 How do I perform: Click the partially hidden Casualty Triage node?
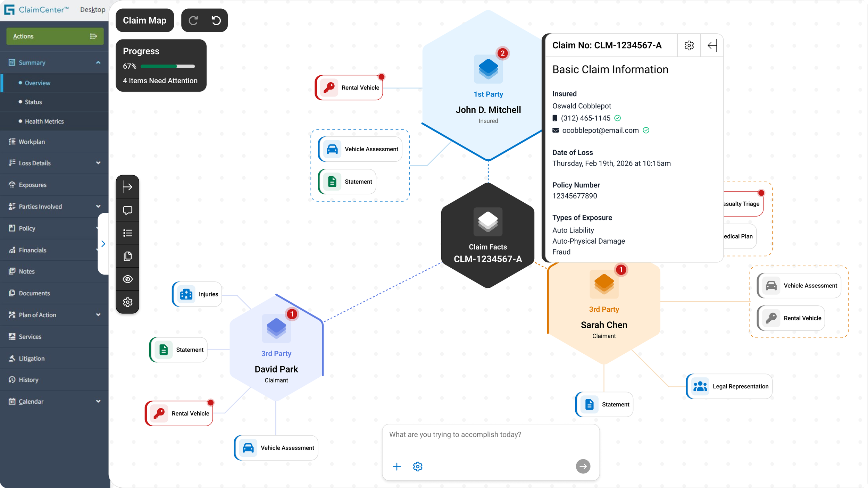(x=743, y=204)
